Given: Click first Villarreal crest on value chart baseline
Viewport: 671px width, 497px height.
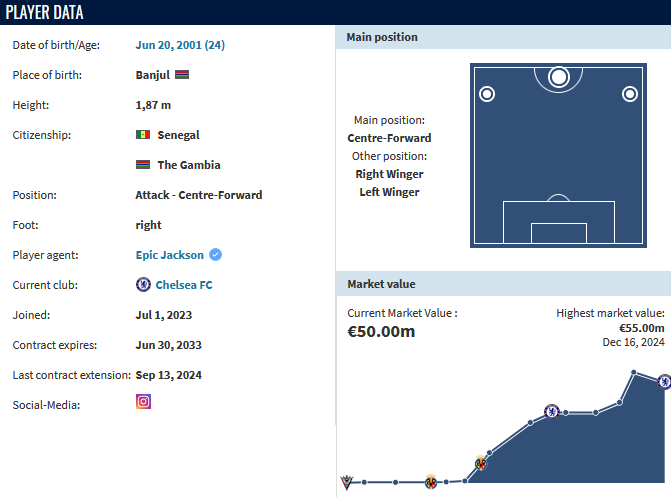Looking at the screenshot, I should tap(431, 482).
